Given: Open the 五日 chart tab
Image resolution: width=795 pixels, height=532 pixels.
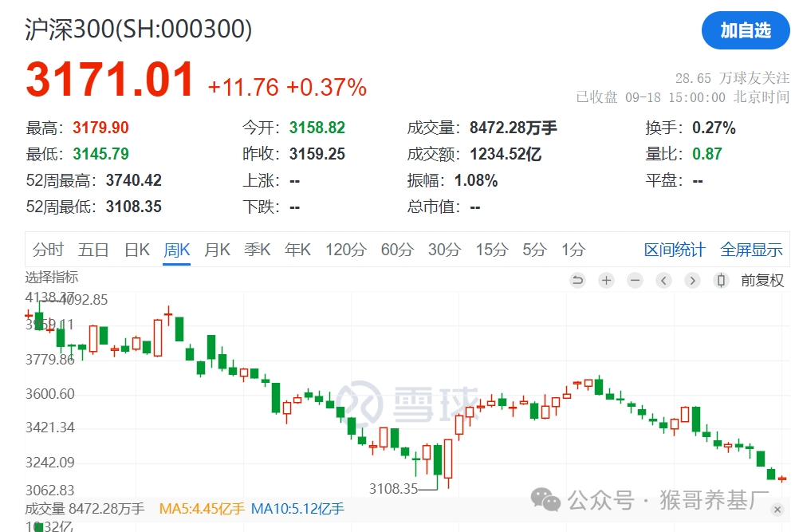Looking at the screenshot, I should click(93, 250).
